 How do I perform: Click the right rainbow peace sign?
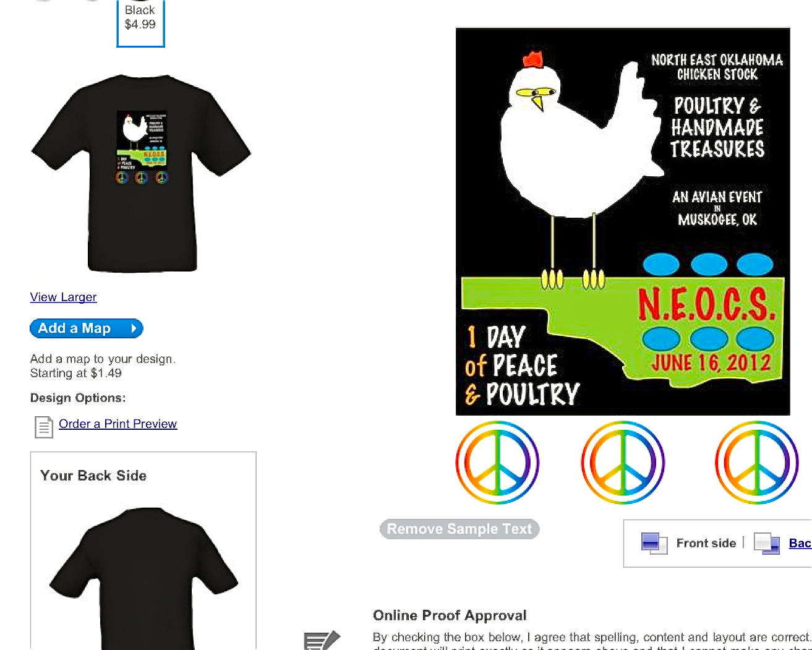(x=757, y=463)
